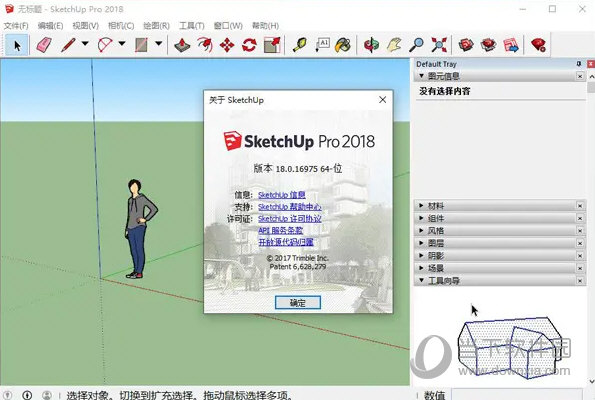595x400 pixels.
Task: Click the 版本 18.0.16975 64-位 text
Action: (298, 168)
